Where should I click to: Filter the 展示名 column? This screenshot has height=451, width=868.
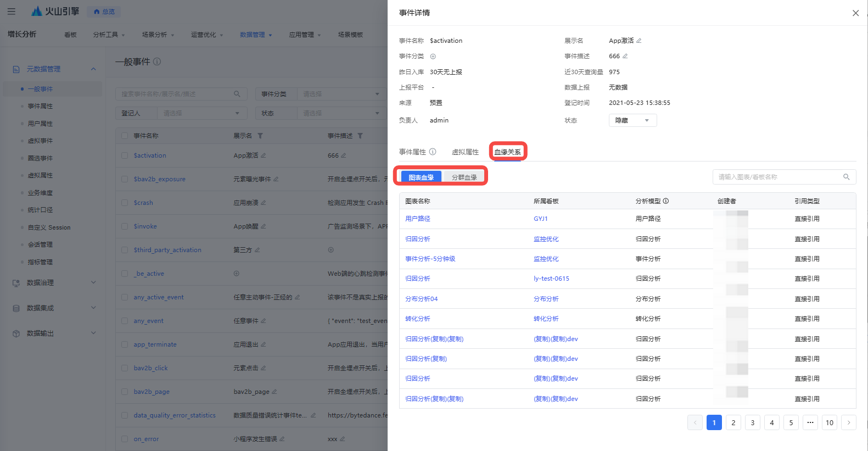pos(260,136)
